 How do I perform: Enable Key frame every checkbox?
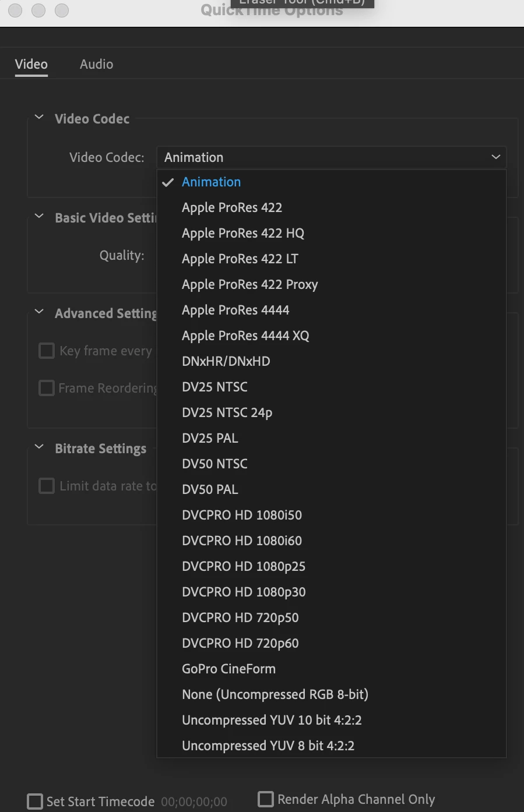click(46, 351)
